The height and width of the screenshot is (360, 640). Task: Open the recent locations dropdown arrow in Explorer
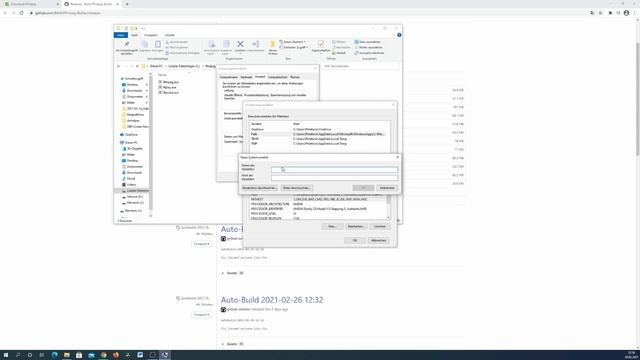(x=132, y=66)
